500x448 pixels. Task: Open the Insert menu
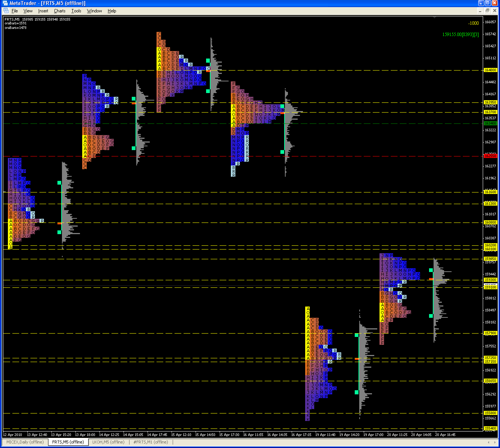click(43, 11)
